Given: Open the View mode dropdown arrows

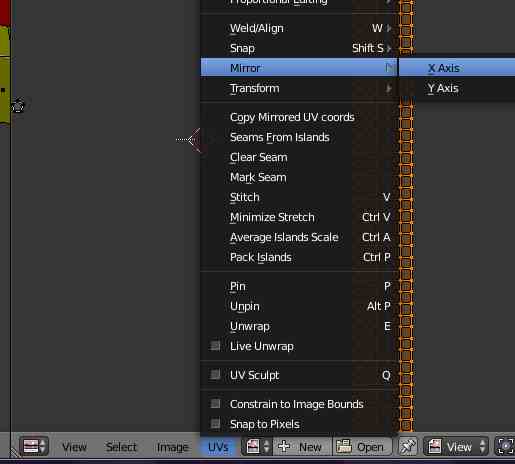Looking at the screenshot, I should tap(482, 446).
